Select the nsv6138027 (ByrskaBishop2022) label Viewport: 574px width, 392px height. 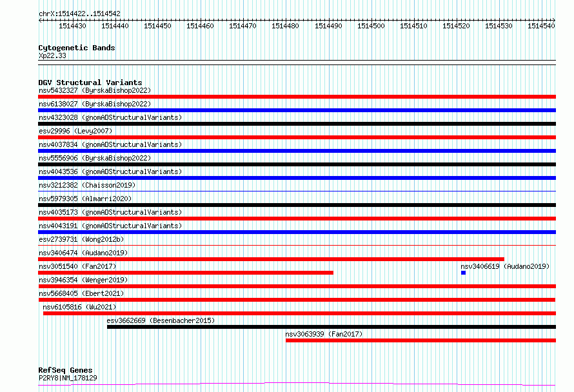(x=95, y=104)
